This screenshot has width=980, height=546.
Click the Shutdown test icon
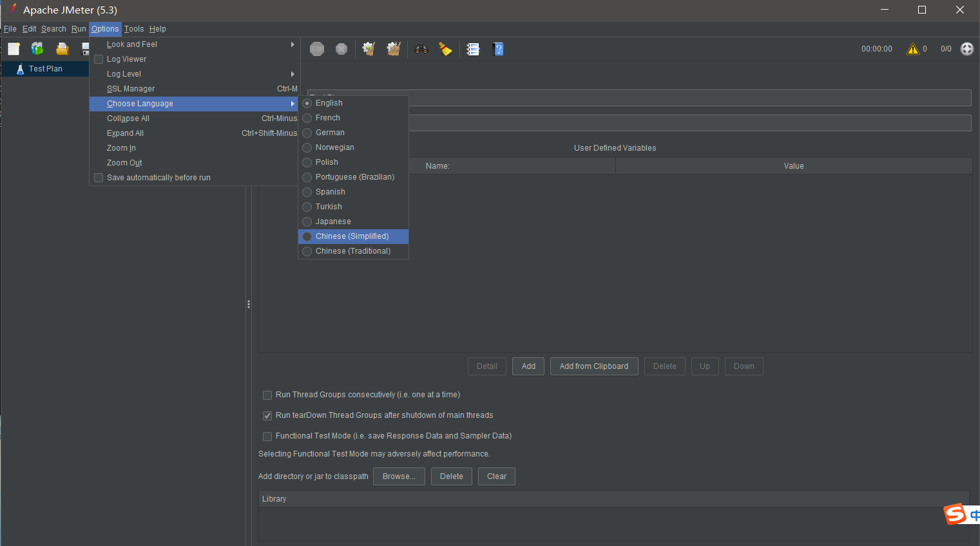341,49
